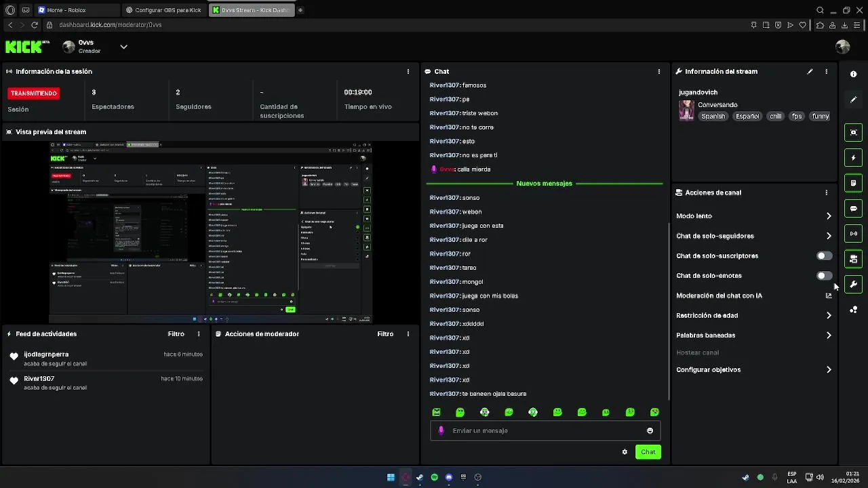
Task: Open the Ovvs channel dropdown chevron
Action: tap(123, 47)
